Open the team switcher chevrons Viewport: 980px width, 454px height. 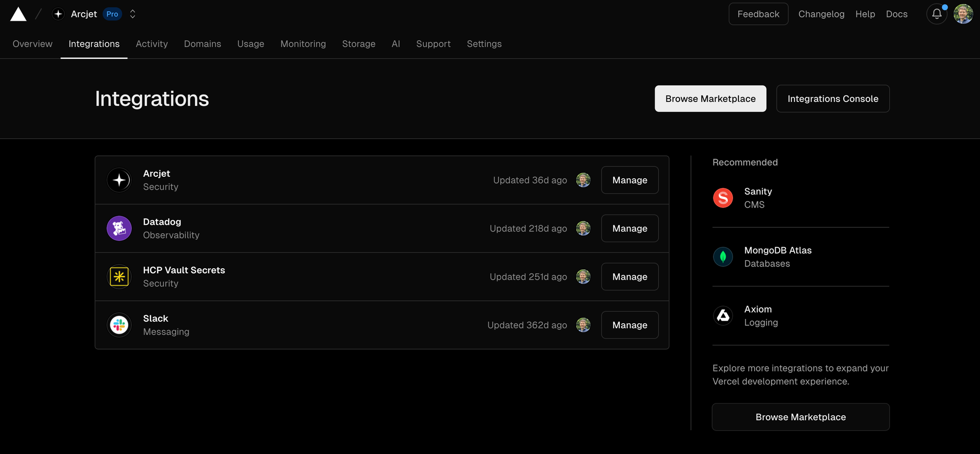click(x=132, y=14)
